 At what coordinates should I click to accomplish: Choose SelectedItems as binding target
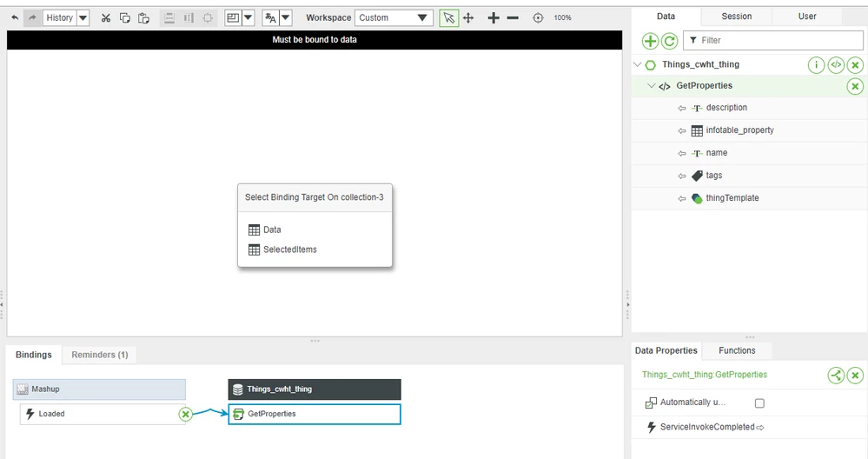pyautogui.click(x=283, y=249)
